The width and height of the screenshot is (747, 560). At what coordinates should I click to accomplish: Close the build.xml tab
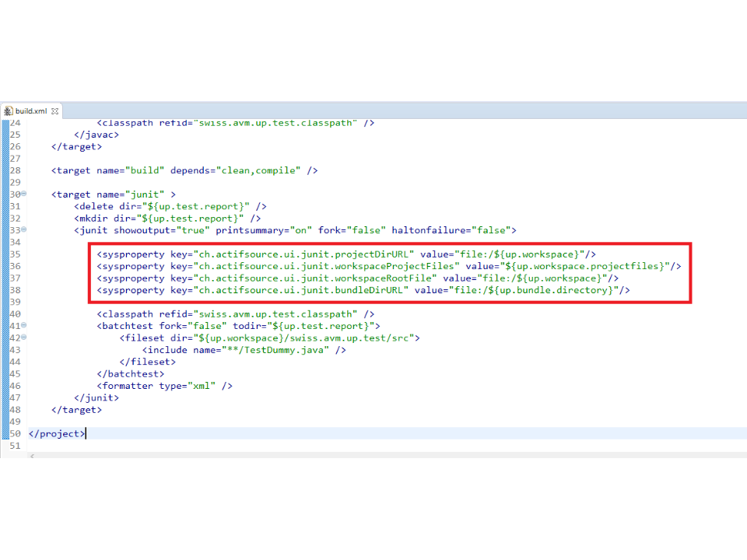[55, 111]
